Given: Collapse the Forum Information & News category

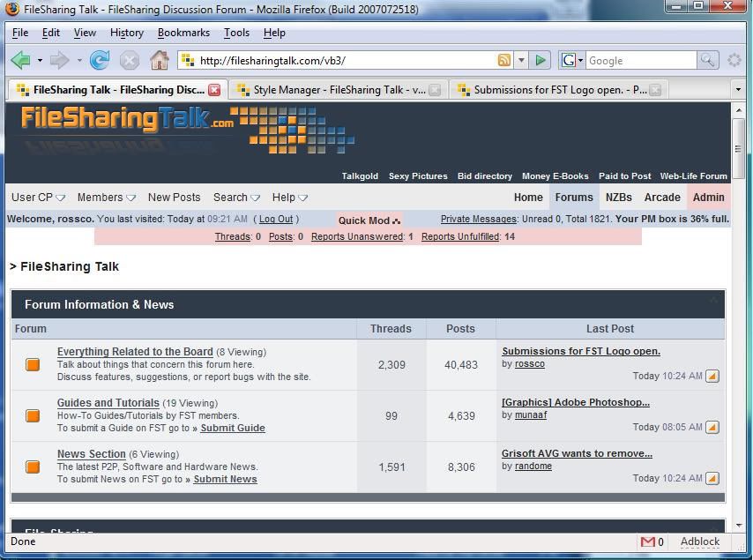Looking at the screenshot, I should pos(713,301).
